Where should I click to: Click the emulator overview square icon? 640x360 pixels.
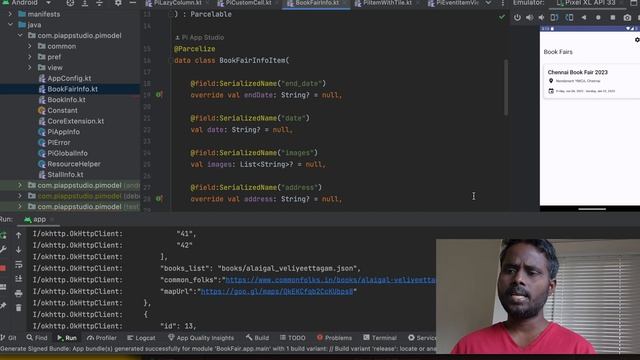pyautogui.click(x=613, y=18)
